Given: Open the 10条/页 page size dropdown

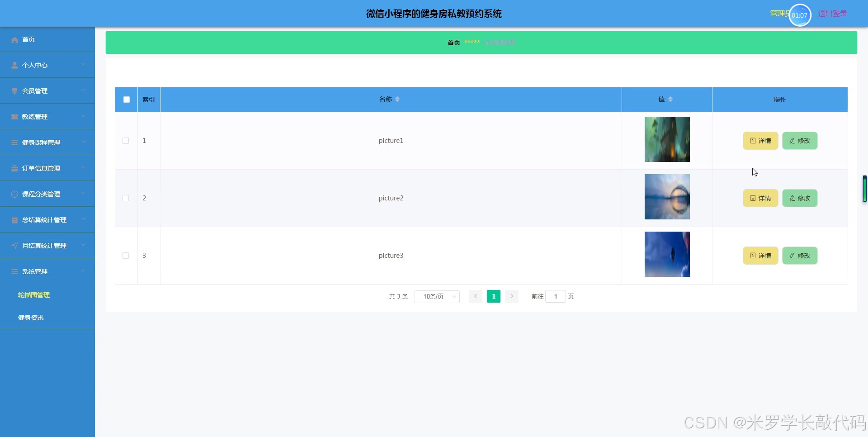Looking at the screenshot, I should (437, 297).
